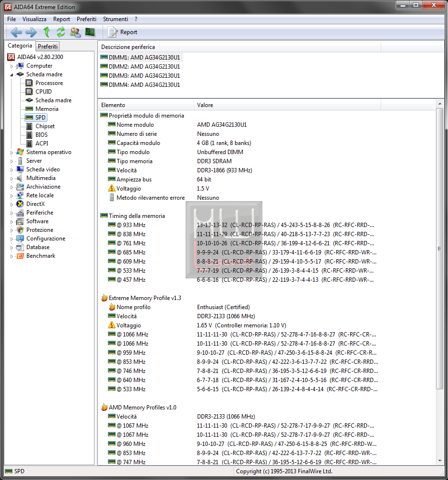Select the Processore icon in tree
448x480 pixels.
[29, 83]
